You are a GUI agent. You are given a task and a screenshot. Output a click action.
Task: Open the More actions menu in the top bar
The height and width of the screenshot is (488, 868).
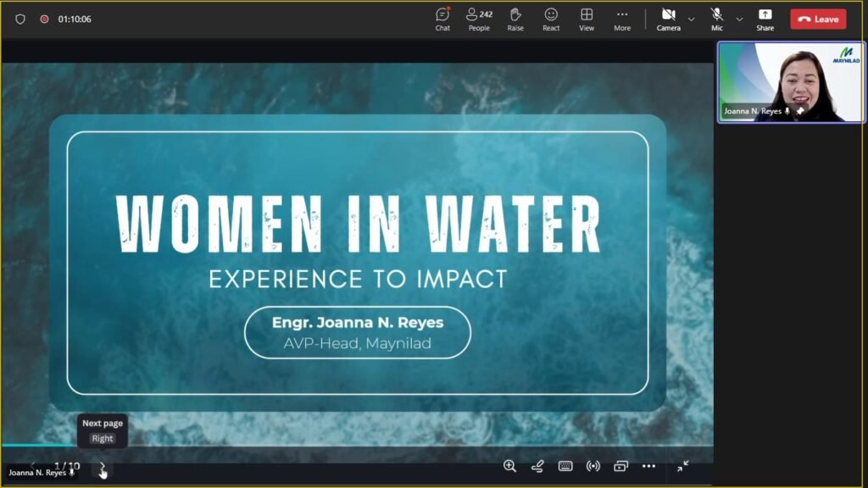(622, 19)
